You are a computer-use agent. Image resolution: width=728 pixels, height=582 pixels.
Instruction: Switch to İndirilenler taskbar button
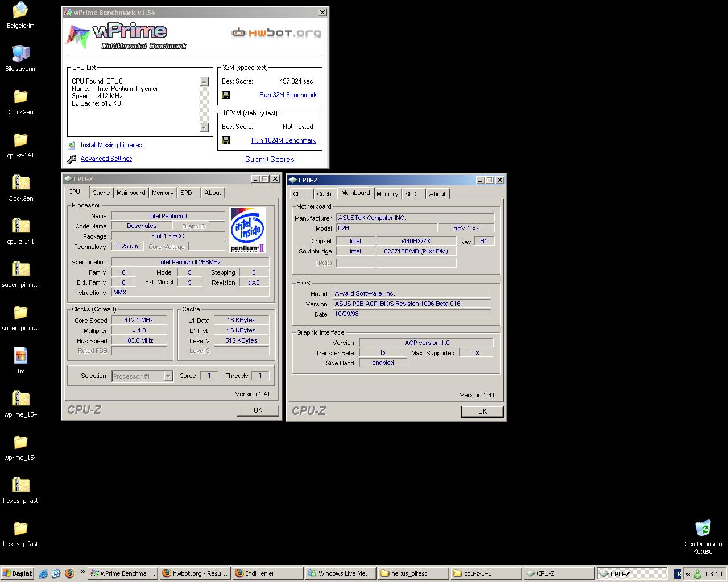point(268,574)
